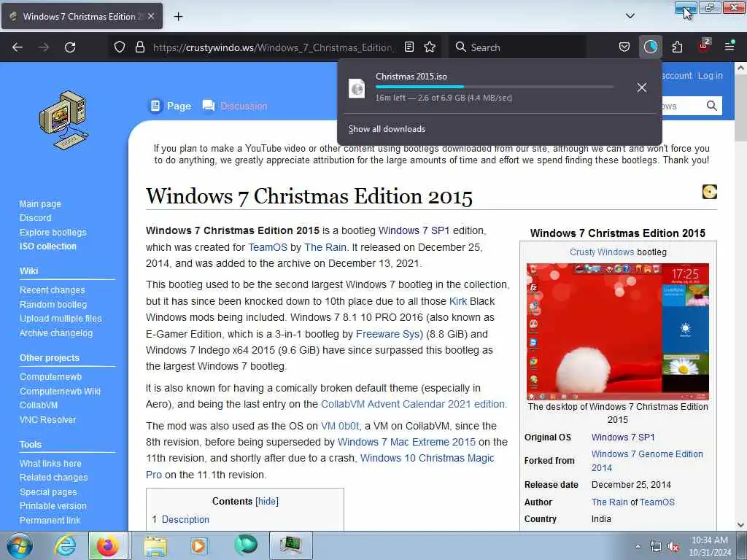Click the Christmas 2015.iso download progress bar

point(495,87)
